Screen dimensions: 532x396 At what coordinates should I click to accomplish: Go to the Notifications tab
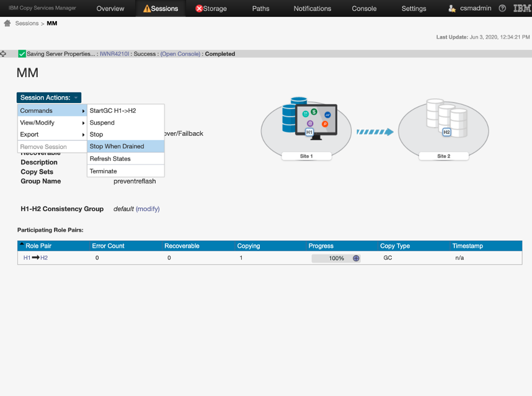pos(312,9)
